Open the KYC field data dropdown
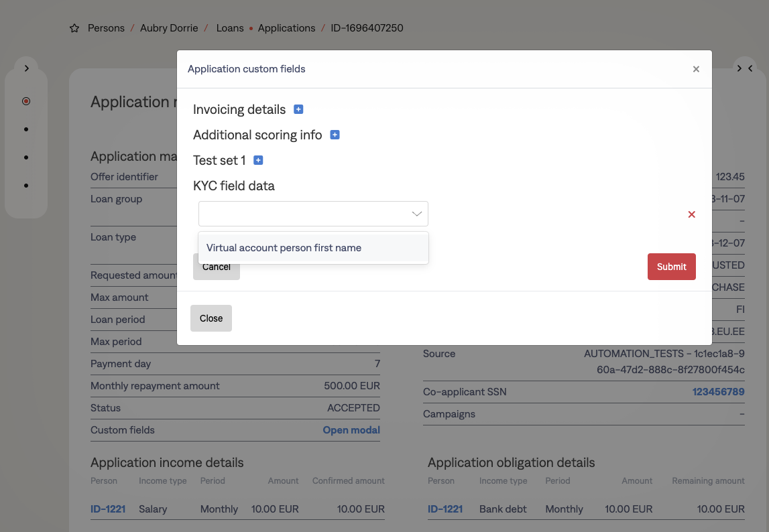 coord(313,214)
